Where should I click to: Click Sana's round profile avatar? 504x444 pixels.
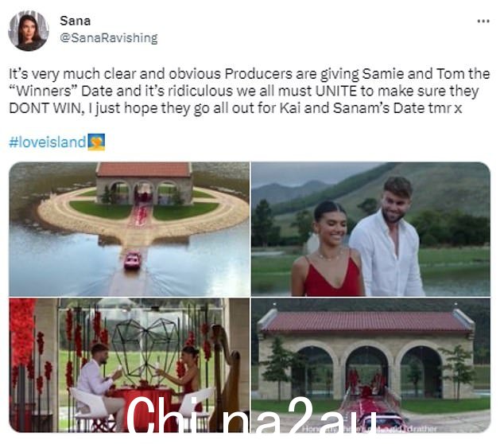coord(29,30)
